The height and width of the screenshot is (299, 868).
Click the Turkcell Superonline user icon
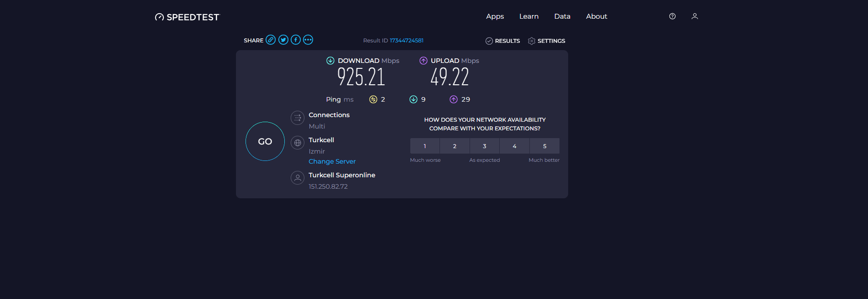(x=298, y=178)
